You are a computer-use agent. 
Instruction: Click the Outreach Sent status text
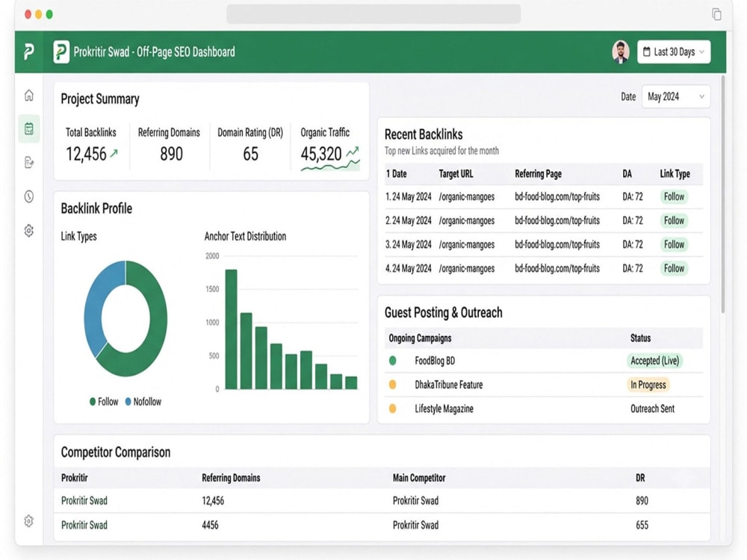[652, 408]
